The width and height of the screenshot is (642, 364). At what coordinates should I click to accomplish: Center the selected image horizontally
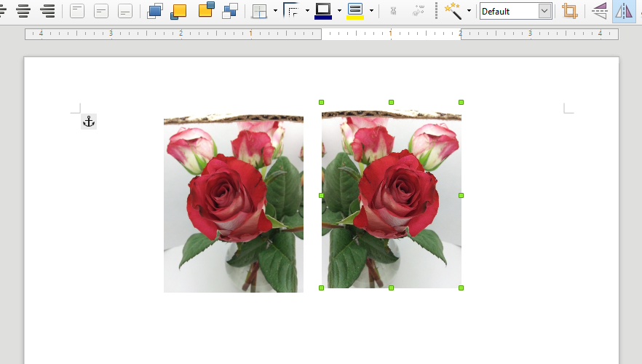point(24,11)
